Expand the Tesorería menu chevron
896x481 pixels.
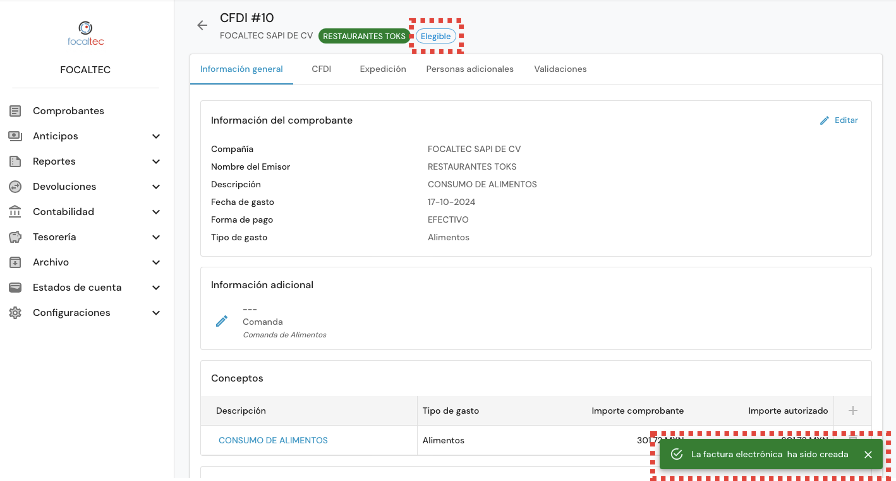156,237
